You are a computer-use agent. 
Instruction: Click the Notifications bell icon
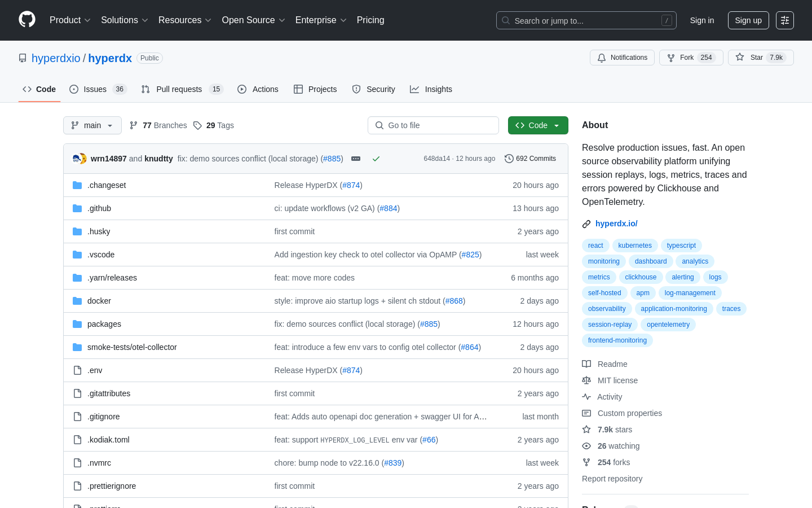(x=602, y=58)
